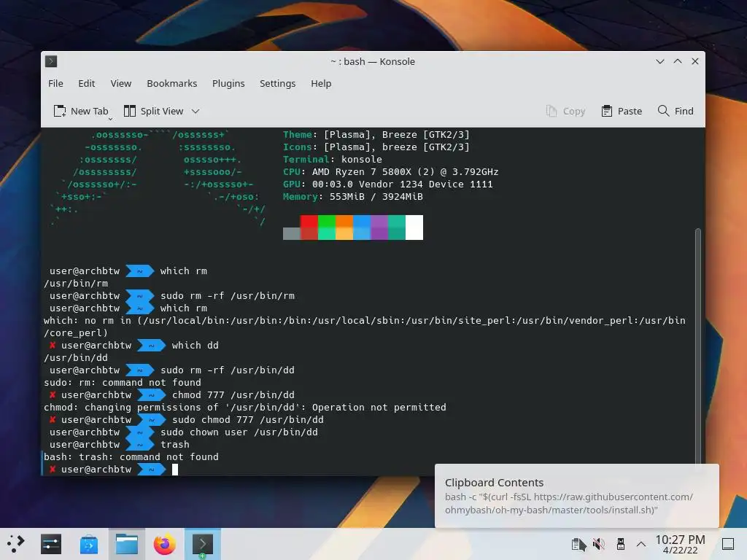
Task: Click the 'sudo: rm: command not found' line
Action: [123, 383]
